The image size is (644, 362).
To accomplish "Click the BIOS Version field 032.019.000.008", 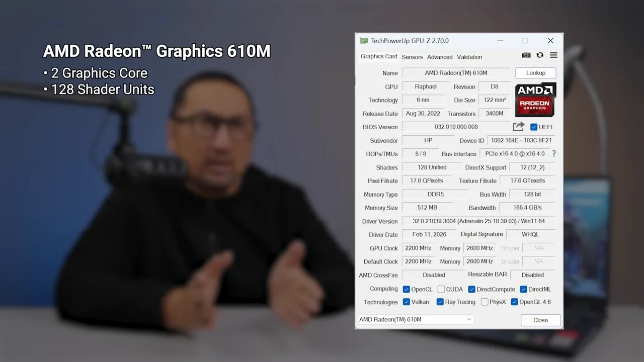I will (x=456, y=127).
